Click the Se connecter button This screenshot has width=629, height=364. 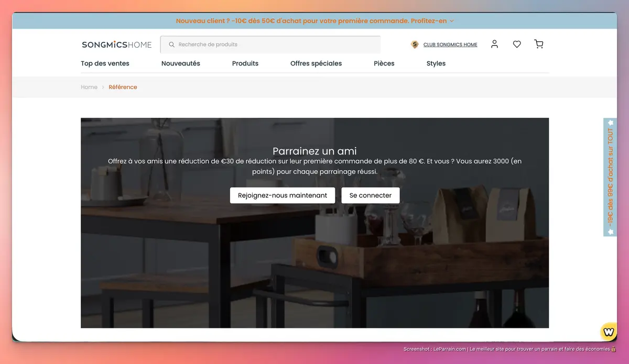tap(371, 195)
